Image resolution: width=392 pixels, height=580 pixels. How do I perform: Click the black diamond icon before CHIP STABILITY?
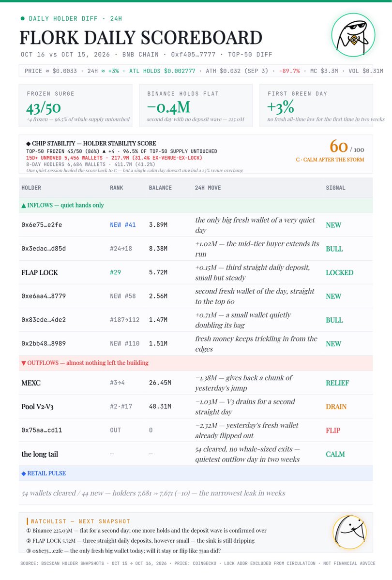coord(29,144)
